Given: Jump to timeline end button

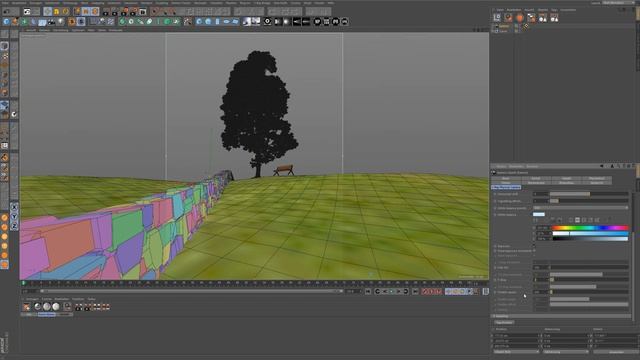Looking at the screenshot, I should pyautogui.click(x=415, y=291).
